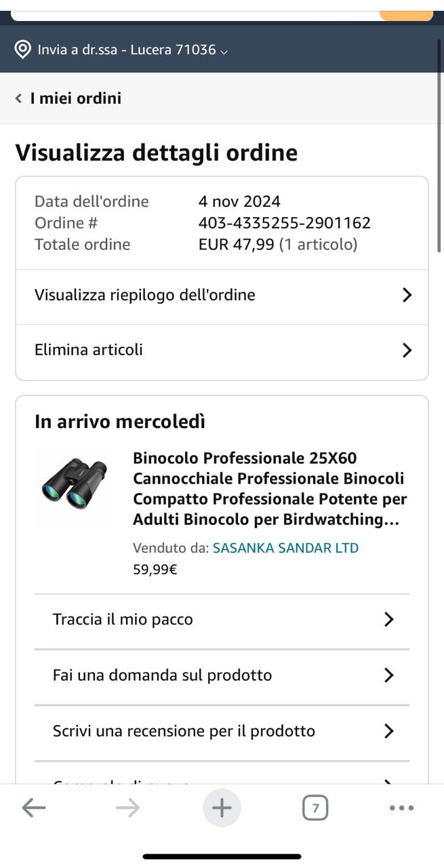Image resolution: width=444 pixels, height=868 pixels.
Task: Select Traccia il mio pacco
Action: pos(123,619)
